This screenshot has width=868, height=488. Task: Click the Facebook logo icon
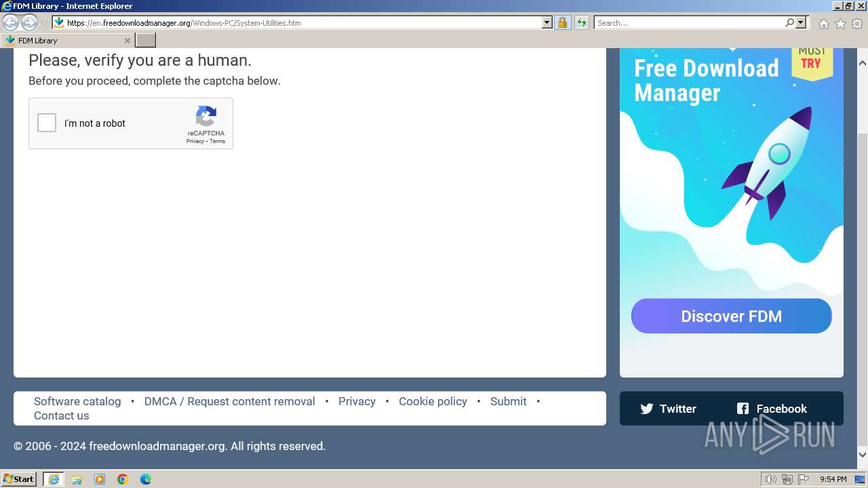tap(743, 409)
